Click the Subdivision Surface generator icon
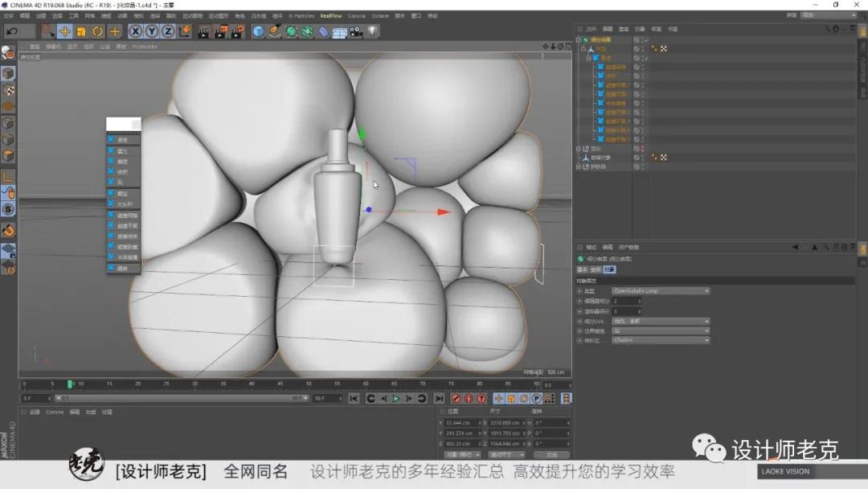 pyautogui.click(x=291, y=31)
